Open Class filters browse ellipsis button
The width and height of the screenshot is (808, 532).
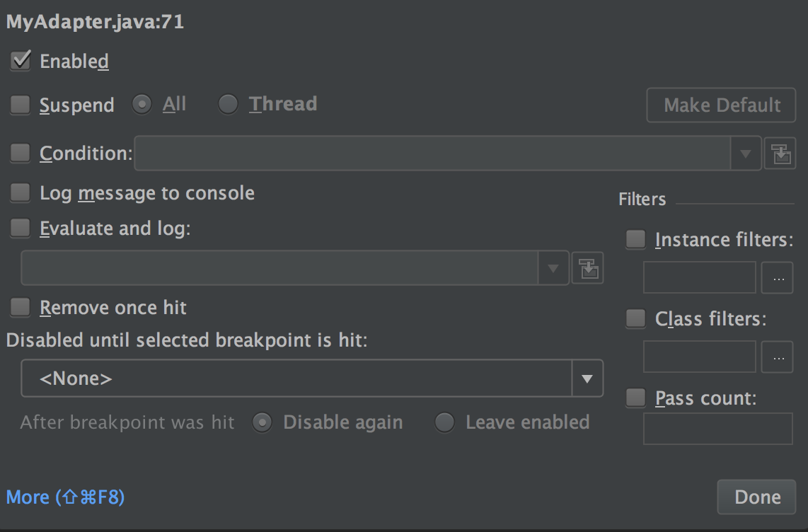(777, 357)
